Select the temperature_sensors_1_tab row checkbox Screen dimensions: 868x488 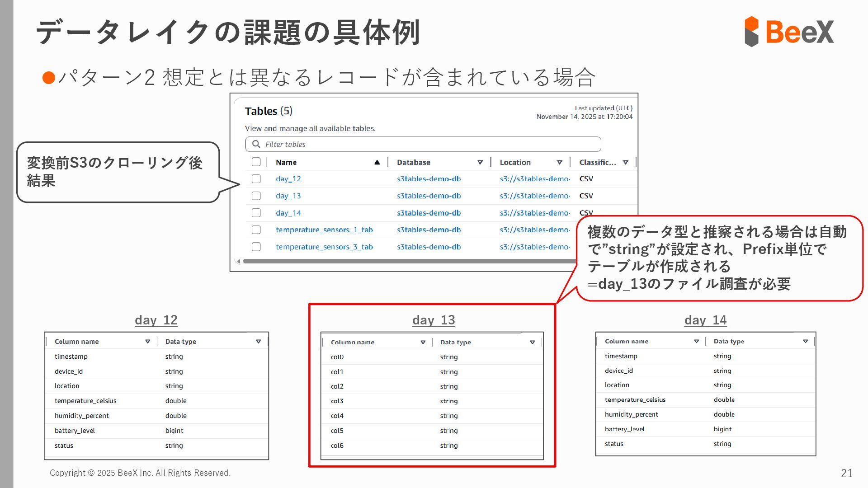click(256, 230)
